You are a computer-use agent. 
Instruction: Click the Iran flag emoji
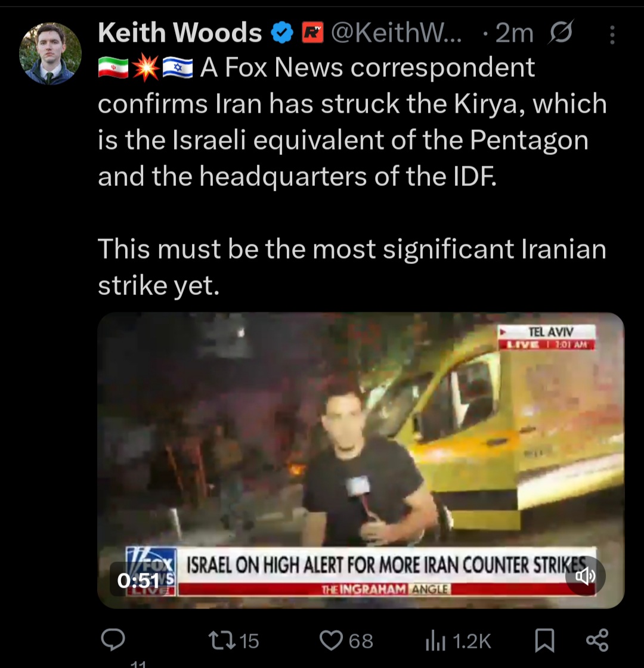(x=113, y=68)
